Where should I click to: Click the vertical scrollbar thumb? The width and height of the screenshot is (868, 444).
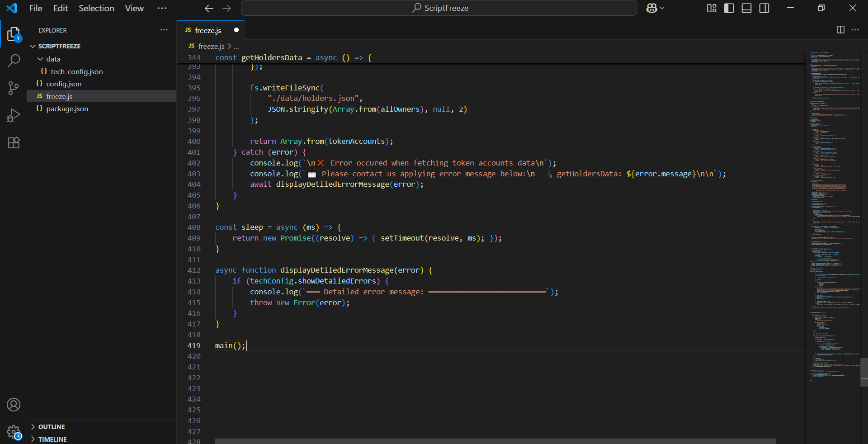point(864,372)
